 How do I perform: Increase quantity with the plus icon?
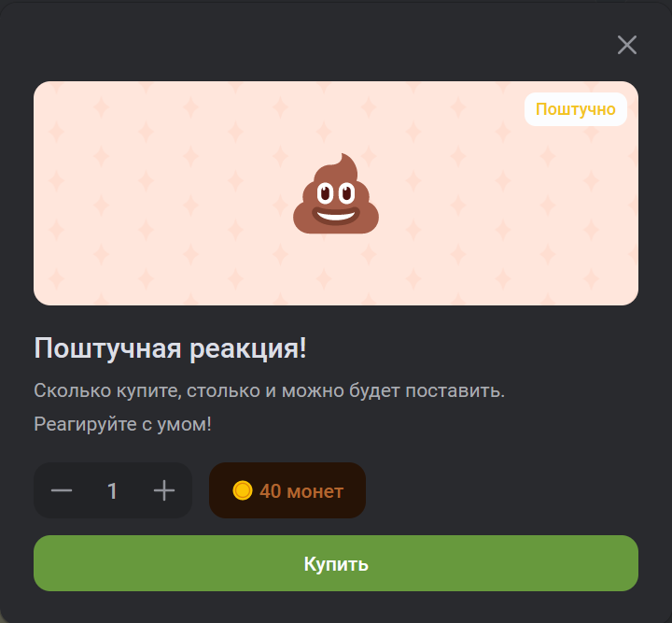(164, 490)
